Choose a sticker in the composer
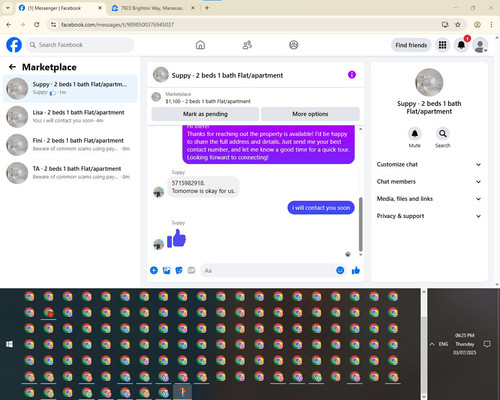500x400 pixels. (179, 270)
